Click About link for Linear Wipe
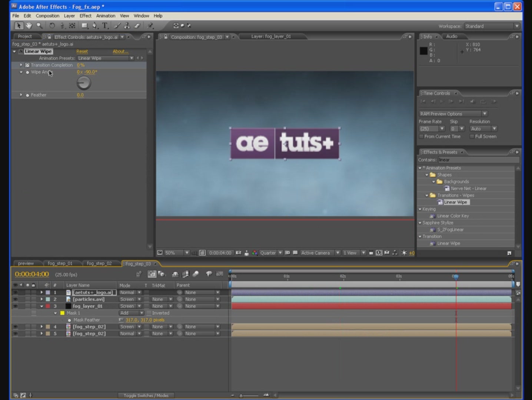The width and height of the screenshot is (532, 400). [120, 51]
